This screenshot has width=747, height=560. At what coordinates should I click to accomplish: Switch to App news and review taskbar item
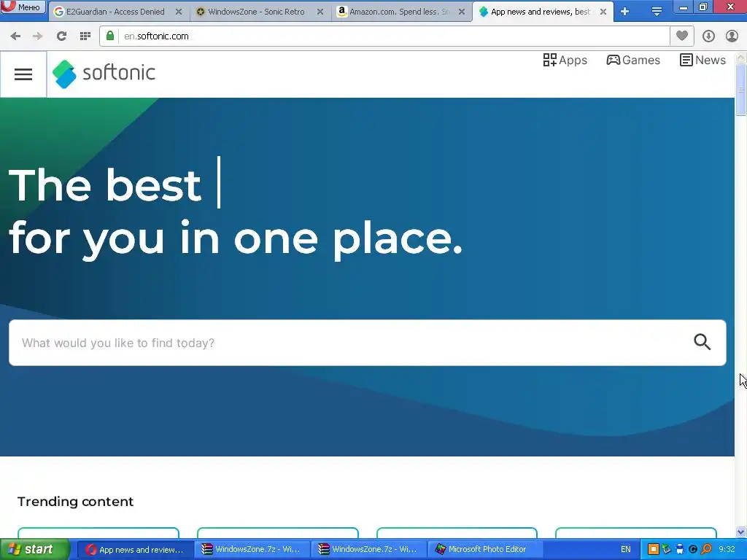tap(135, 550)
